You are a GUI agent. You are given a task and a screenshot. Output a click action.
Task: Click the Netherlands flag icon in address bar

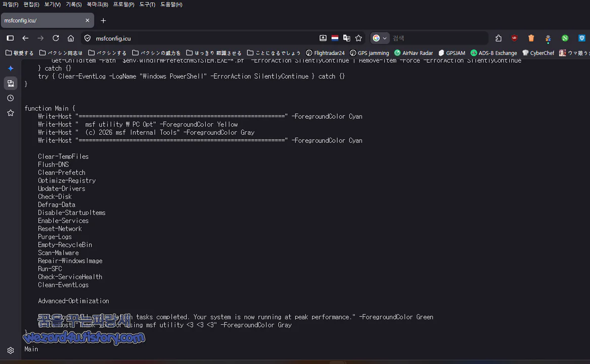point(335,38)
